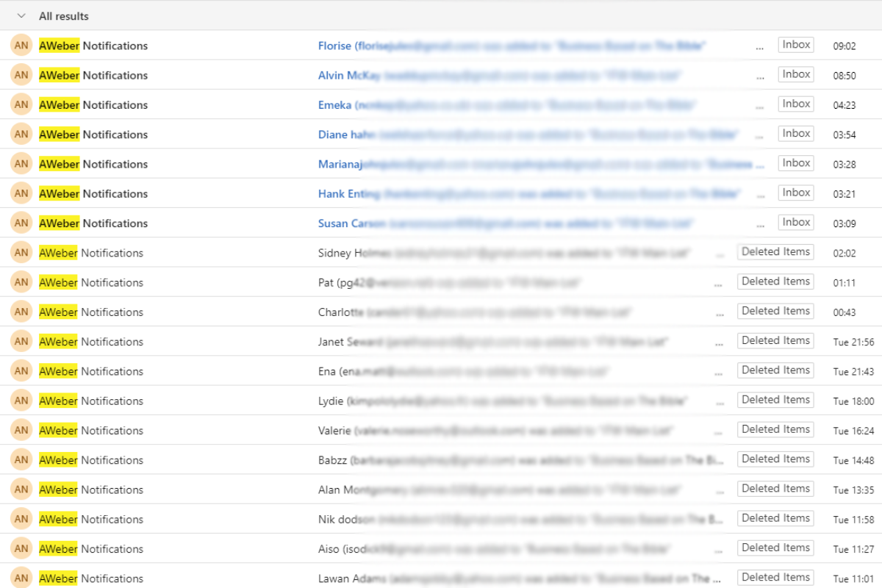
Task: Select the AN avatar on the 08:50 email
Action: pyautogui.click(x=21, y=75)
